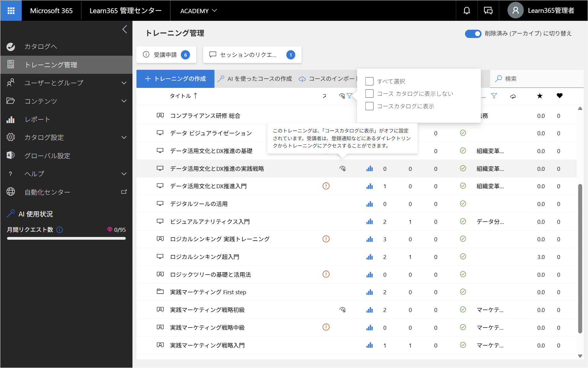Click the info icon beside 月間リクエスト数
Image resolution: width=588 pixels, height=368 pixels.
pos(60,230)
